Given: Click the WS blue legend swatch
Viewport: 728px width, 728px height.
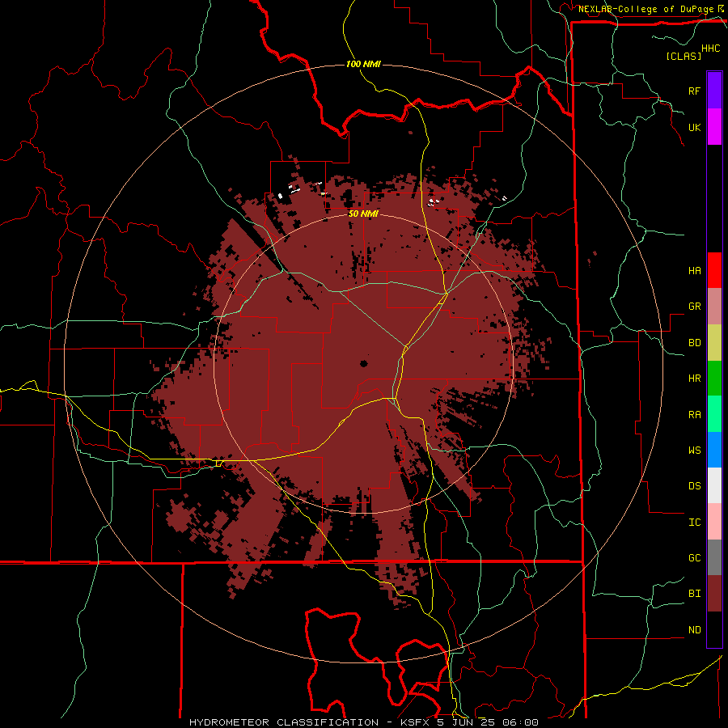Looking at the screenshot, I should tap(714, 450).
